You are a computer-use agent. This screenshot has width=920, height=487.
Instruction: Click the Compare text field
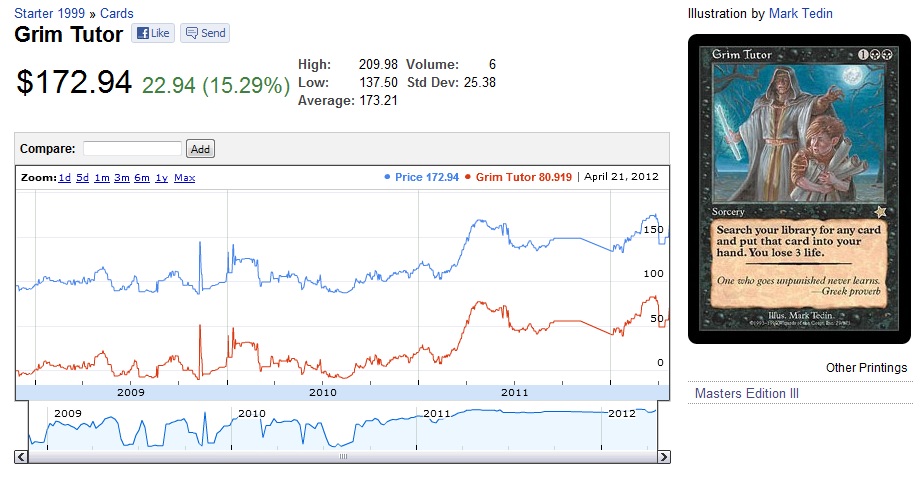(133, 149)
